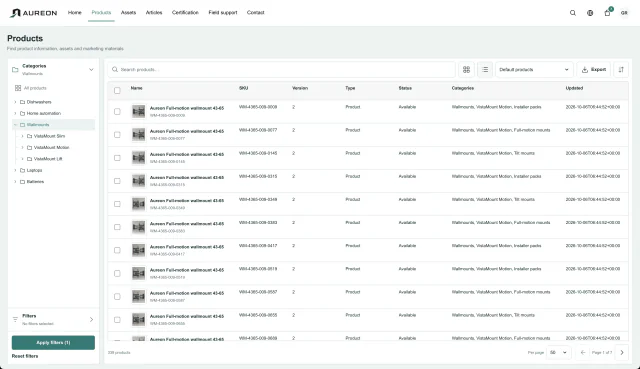Screen dimensions: 640x369
Task: Sort by the Status column header
Action: (x=405, y=88)
